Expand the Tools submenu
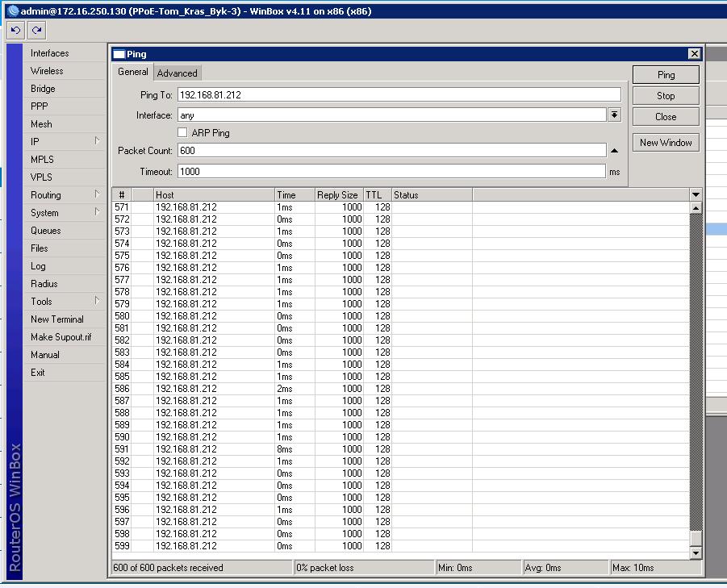The width and height of the screenshot is (727, 588). click(x=97, y=300)
